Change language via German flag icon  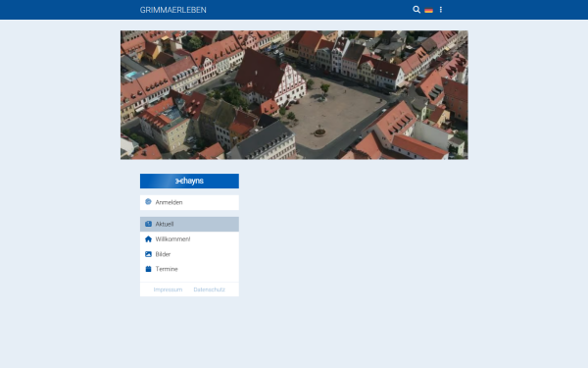tap(428, 10)
